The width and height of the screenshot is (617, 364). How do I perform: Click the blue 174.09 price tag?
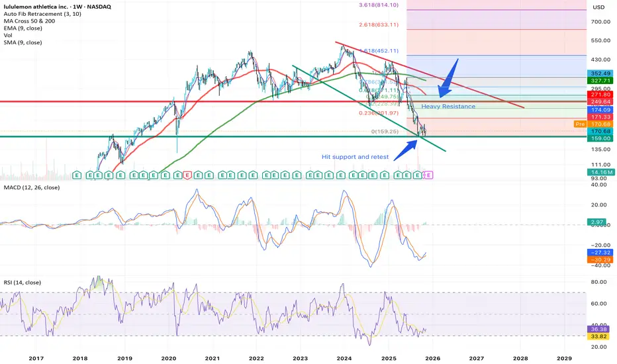(600, 110)
